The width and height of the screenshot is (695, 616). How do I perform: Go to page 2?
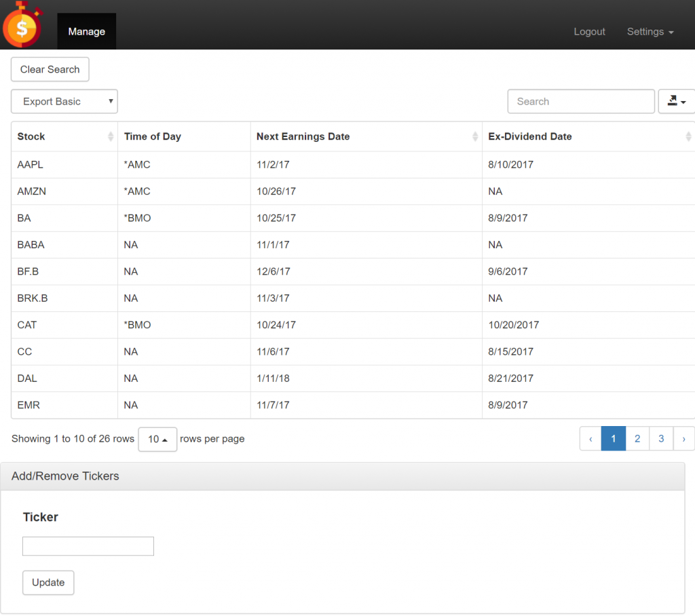(x=637, y=439)
